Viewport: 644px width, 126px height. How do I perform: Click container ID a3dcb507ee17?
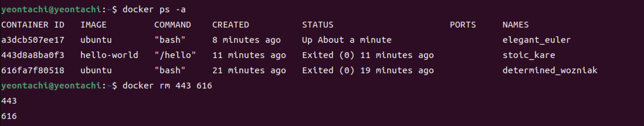point(33,40)
